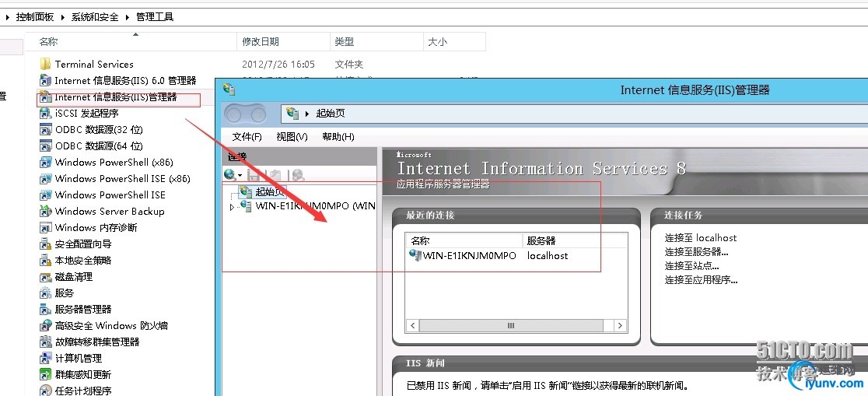Click the 连接至服务器... link
The width and height of the screenshot is (868, 396).
(696, 252)
